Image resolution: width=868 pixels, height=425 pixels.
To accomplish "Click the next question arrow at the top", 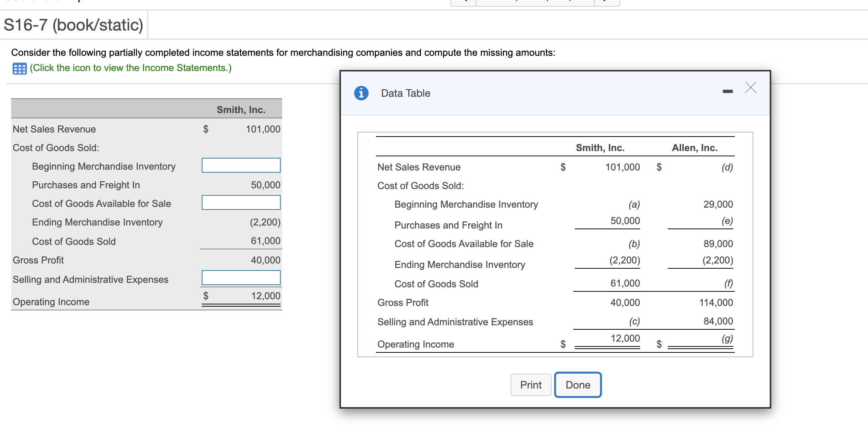I will pyautogui.click(x=607, y=3).
